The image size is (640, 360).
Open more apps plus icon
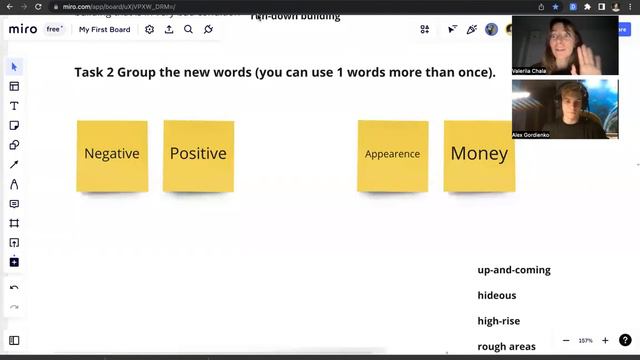pos(14,262)
